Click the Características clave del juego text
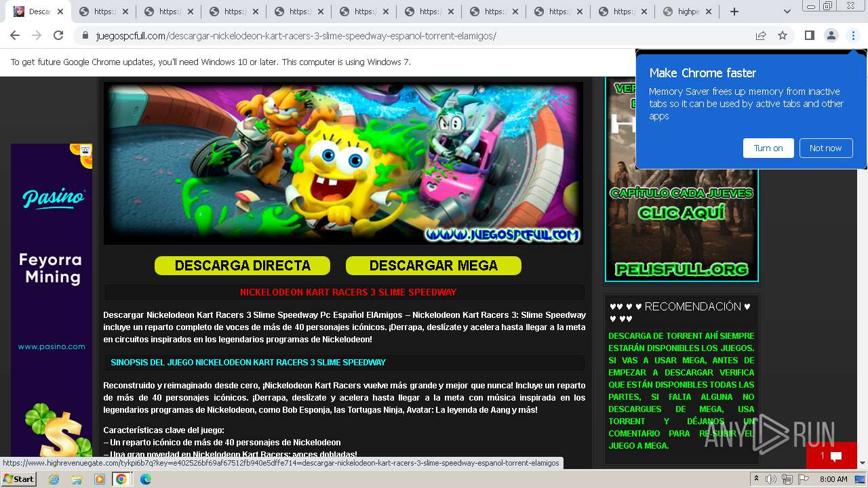This screenshot has height=488, width=868. point(163,430)
